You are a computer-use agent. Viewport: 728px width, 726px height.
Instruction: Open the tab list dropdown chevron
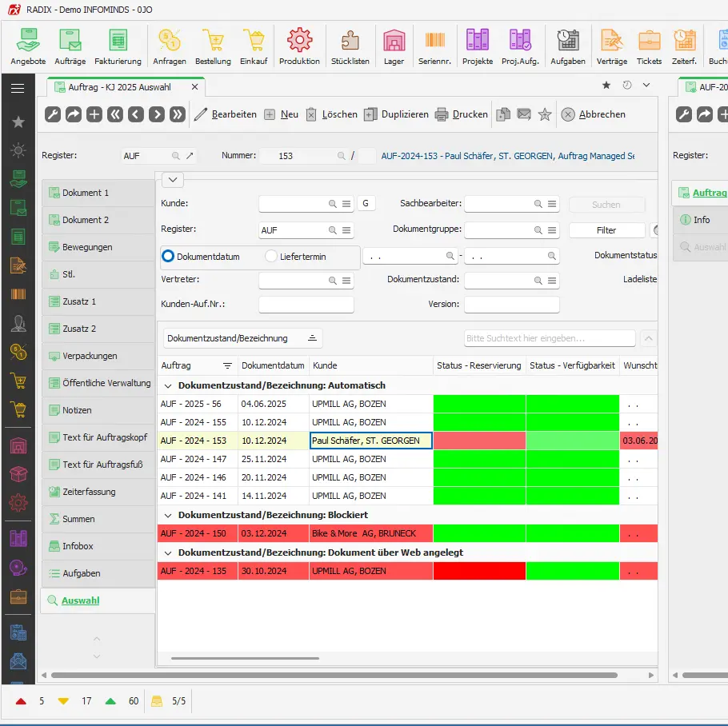click(x=646, y=86)
